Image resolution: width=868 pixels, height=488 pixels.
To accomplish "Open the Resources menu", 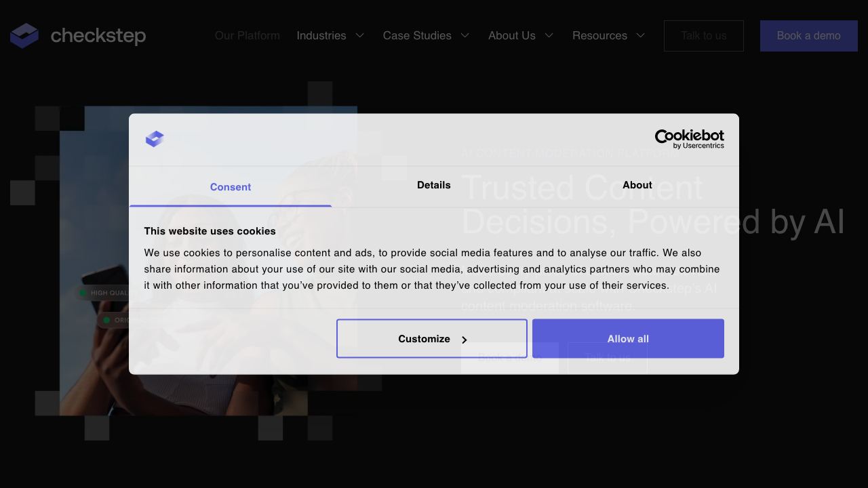I will [599, 35].
